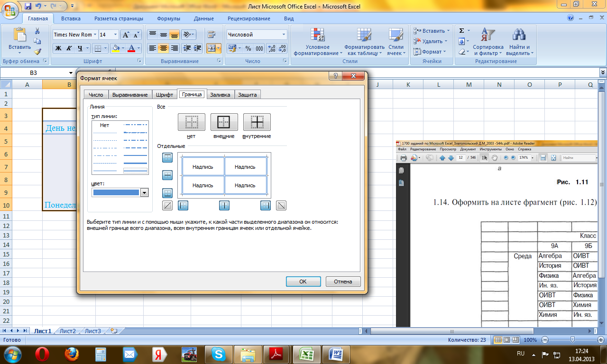This screenshot has height=364, width=607.
Task: Click the fill color bucket icon
Action: [x=114, y=48]
